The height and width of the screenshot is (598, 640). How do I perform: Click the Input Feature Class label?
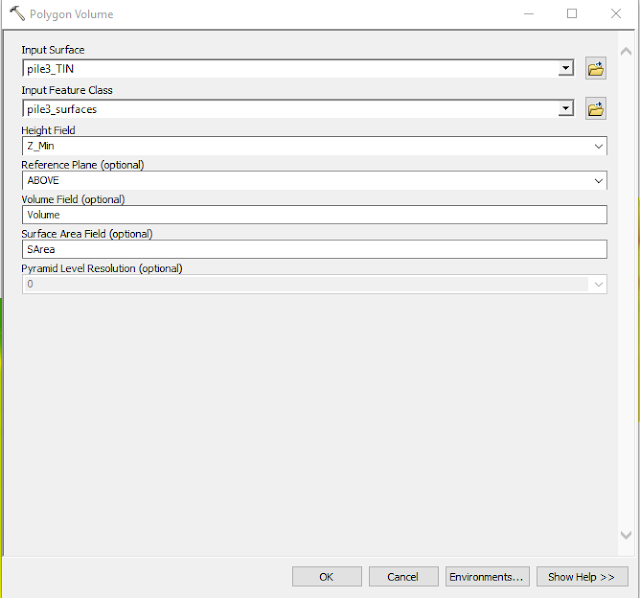tap(67, 90)
